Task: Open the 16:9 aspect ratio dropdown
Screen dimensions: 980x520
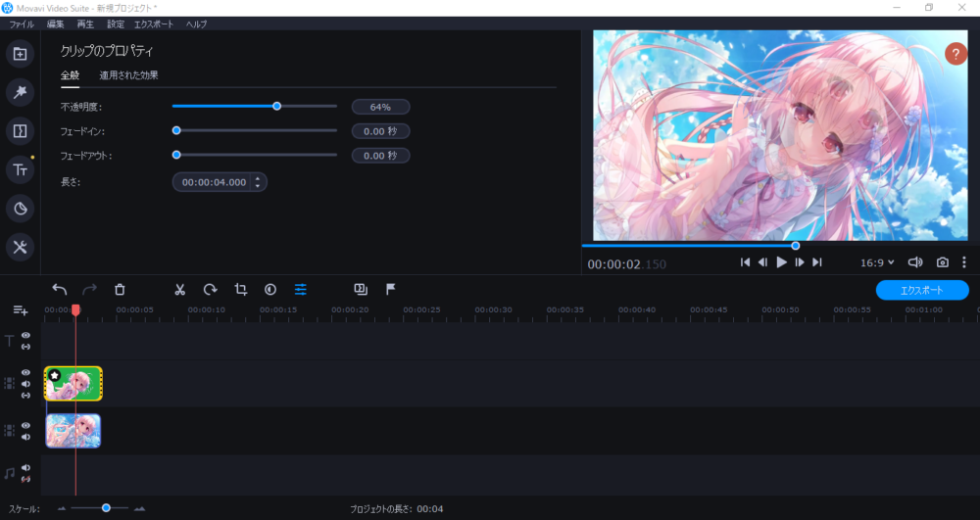Action: coord(877,262)
